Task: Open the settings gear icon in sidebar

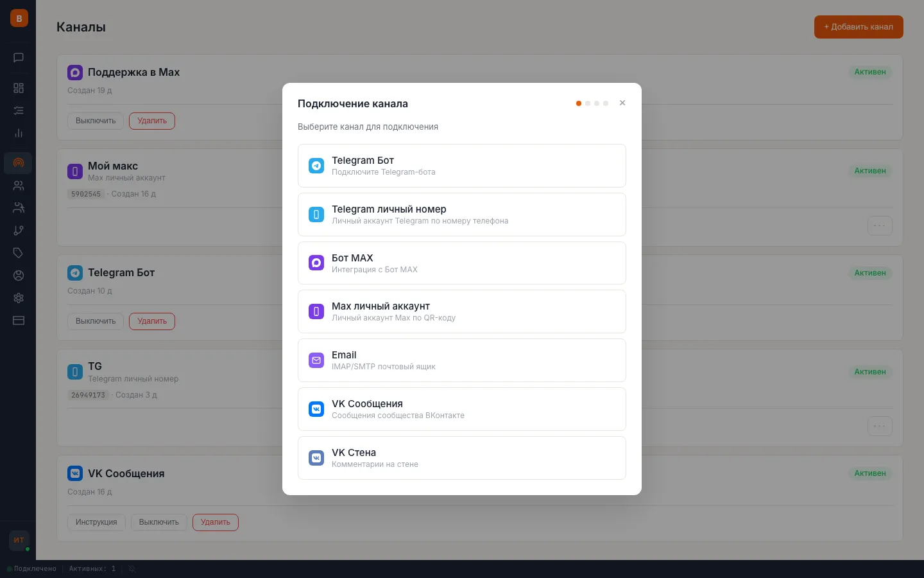Action: 19,298
